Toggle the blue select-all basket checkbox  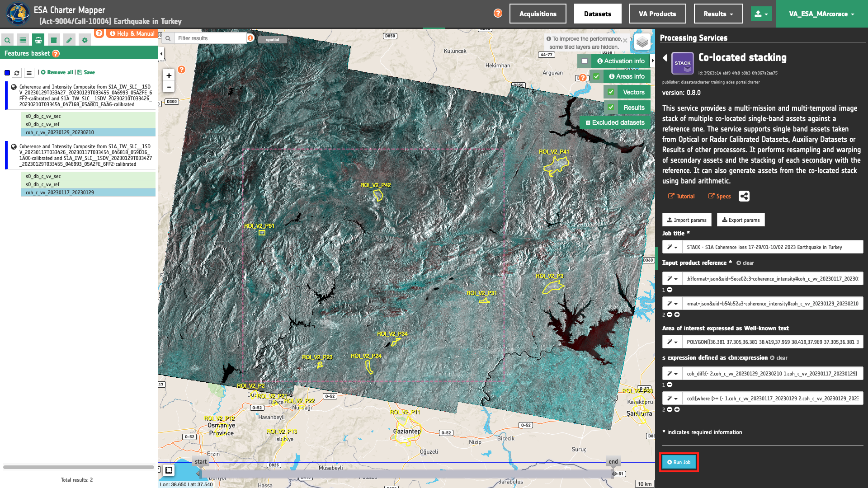point(7,73)
